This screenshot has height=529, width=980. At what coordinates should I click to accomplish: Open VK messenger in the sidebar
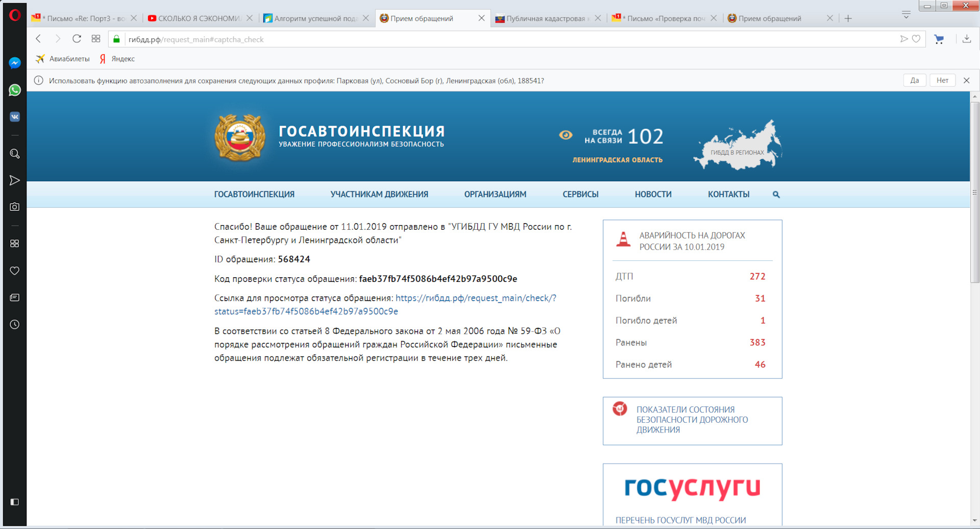[x=15, y=117]
